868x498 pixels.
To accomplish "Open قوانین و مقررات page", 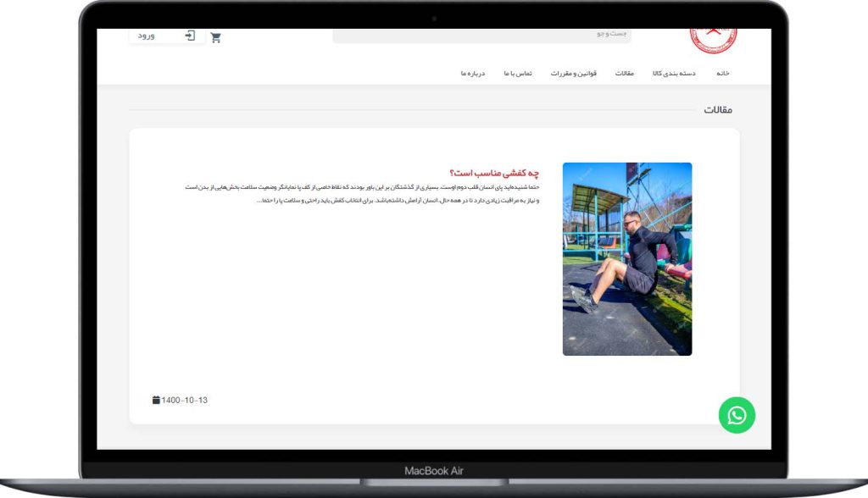I will click(x=574, y=74).
